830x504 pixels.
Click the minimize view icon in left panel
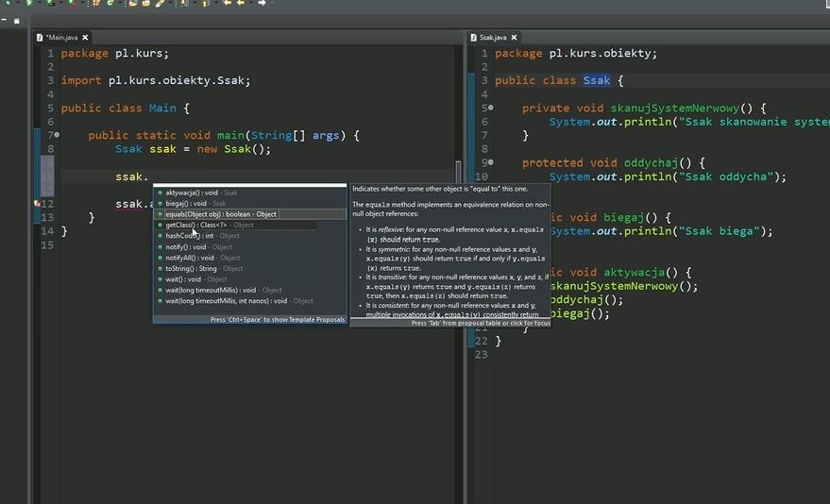[x=5, y=18]
